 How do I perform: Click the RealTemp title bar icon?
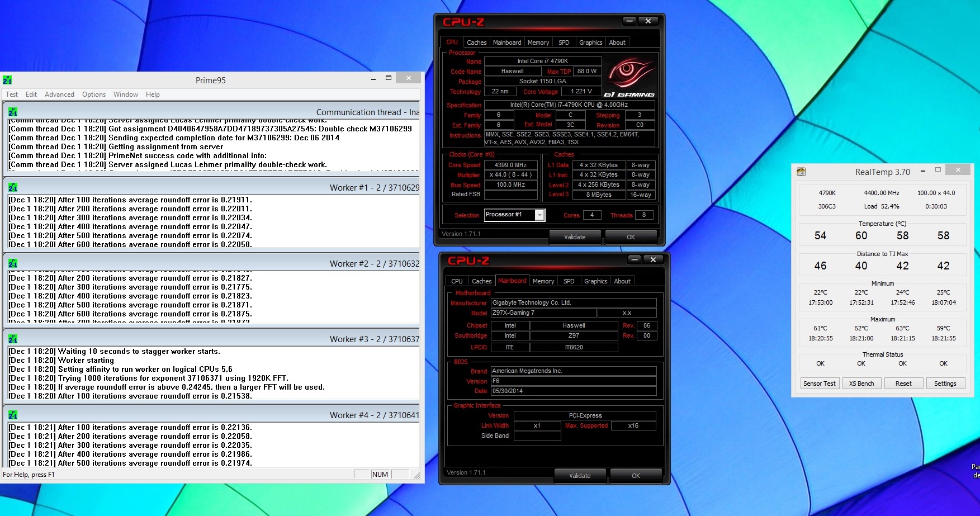click(801, 172)
